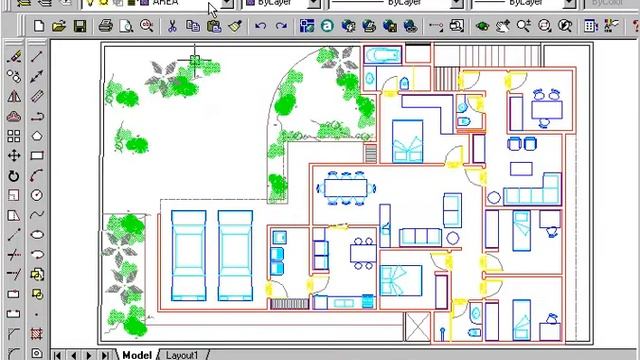The width and height of the screenshot is (640, 360).
Task: Select the Circle tool
Action: 37,195
